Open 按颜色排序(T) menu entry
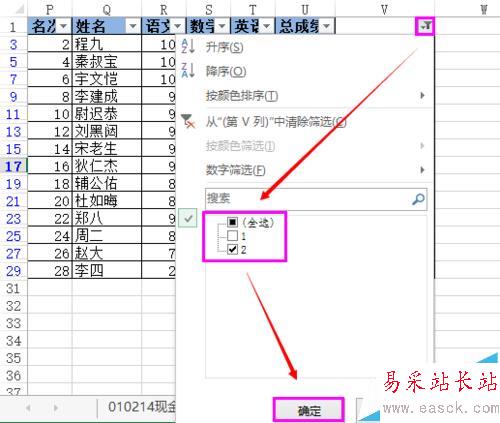 pyautogui.click(x=242, y=96)
